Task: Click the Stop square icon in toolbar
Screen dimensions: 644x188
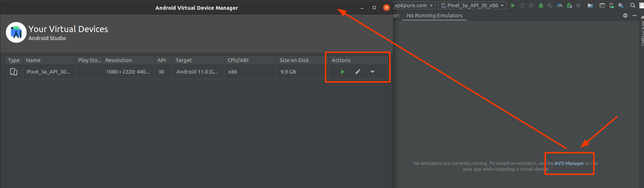Action: coord(578,5)
